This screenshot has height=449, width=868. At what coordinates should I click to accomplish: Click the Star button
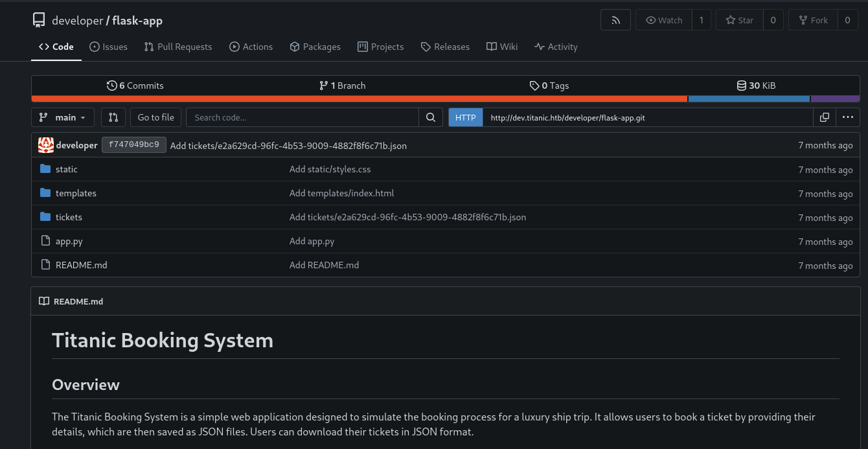(740, 20)
